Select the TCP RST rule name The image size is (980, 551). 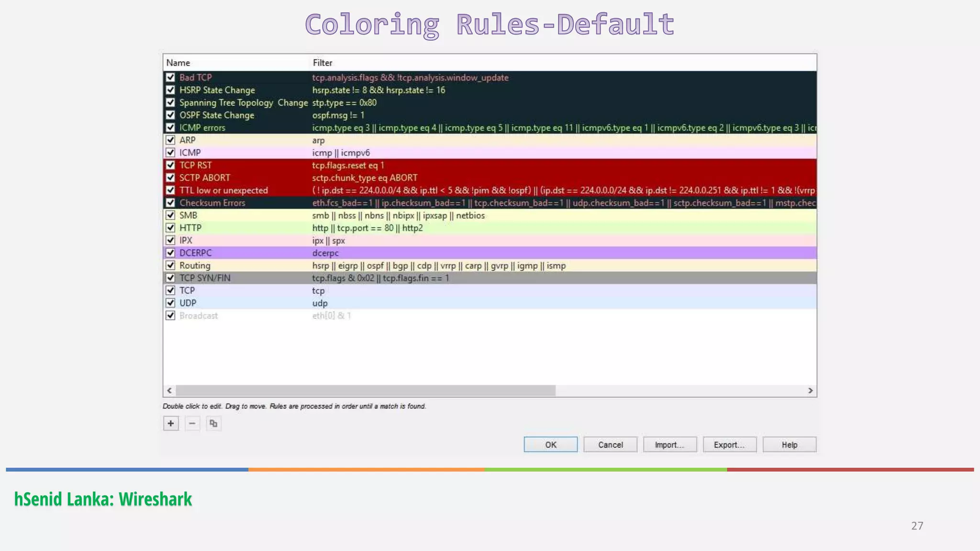coord(195,165)
